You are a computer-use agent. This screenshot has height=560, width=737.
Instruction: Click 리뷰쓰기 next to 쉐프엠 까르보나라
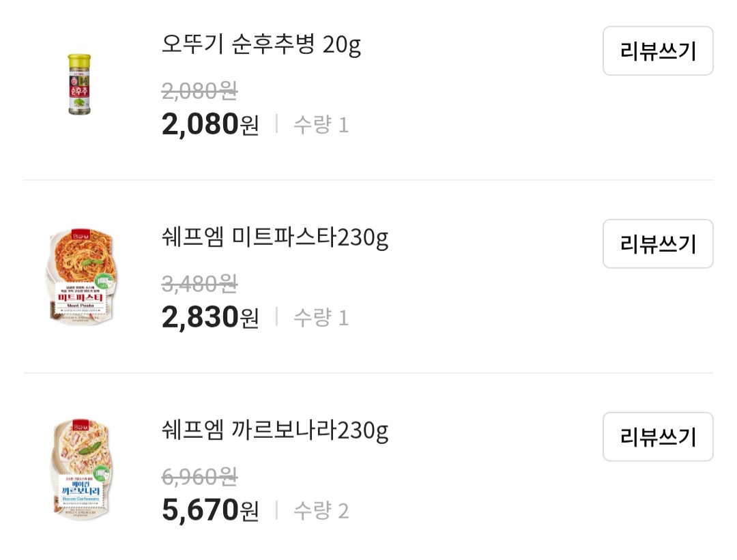click(x=657, y=437)
